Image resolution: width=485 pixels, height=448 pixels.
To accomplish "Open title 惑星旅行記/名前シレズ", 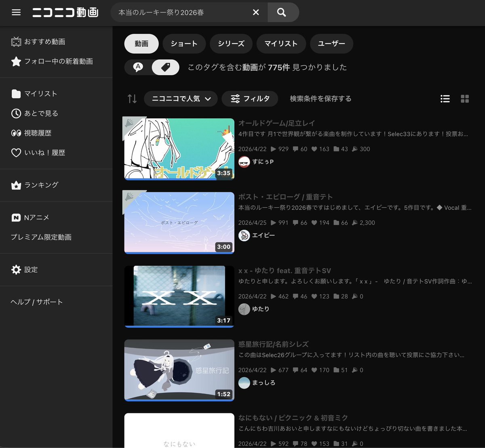I will point(274,344).
